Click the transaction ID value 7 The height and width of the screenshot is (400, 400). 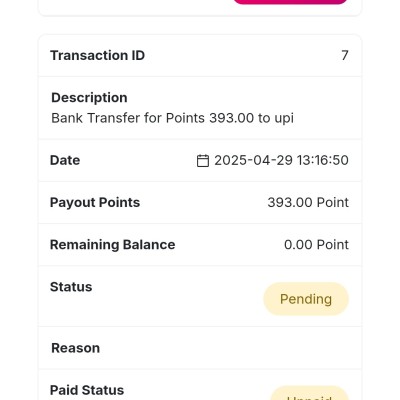pyautogui.click(x=345, y=55)
